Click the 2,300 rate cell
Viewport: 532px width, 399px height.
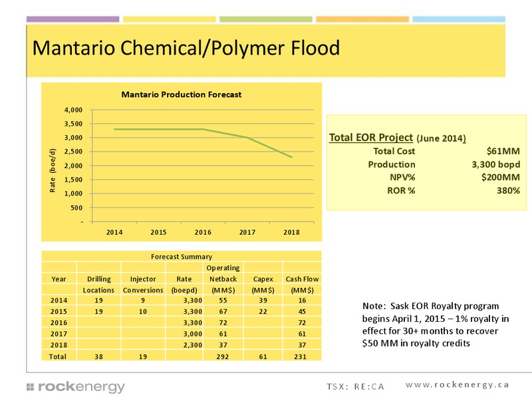[192, 345]
